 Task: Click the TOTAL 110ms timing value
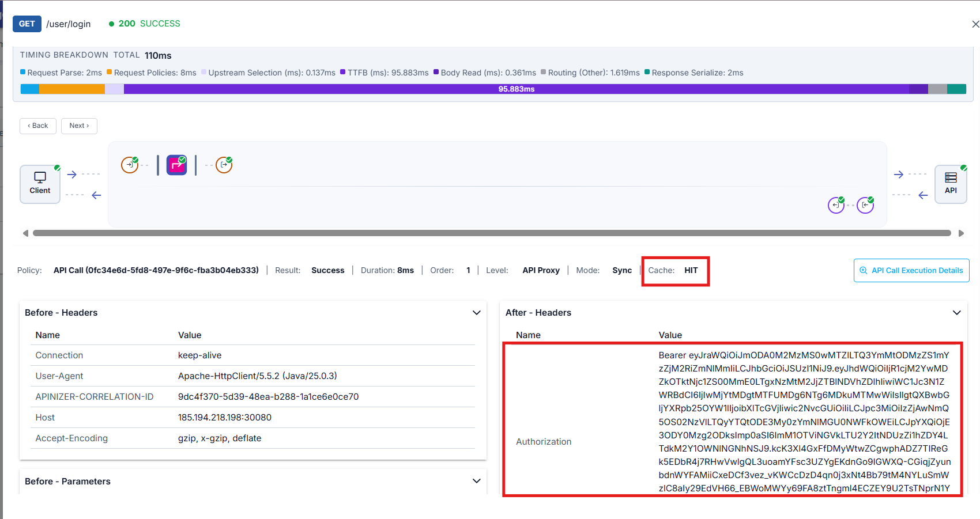[158, 55]
